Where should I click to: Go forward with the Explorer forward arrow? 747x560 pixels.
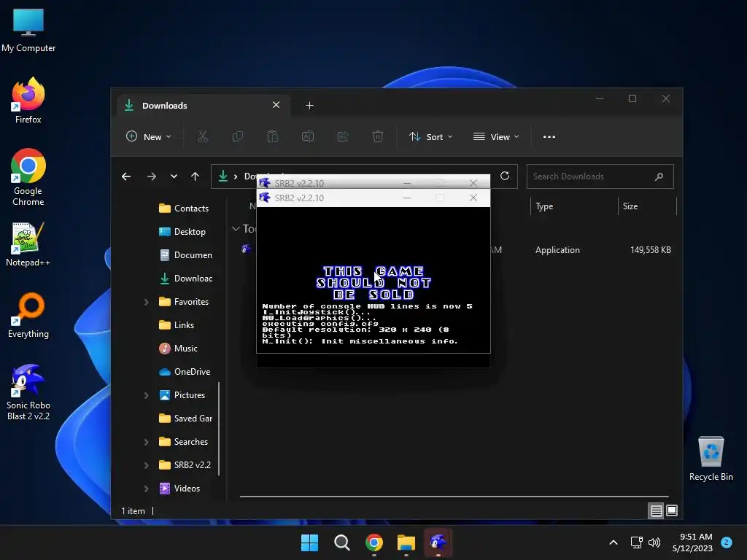(x=152, y=176)
